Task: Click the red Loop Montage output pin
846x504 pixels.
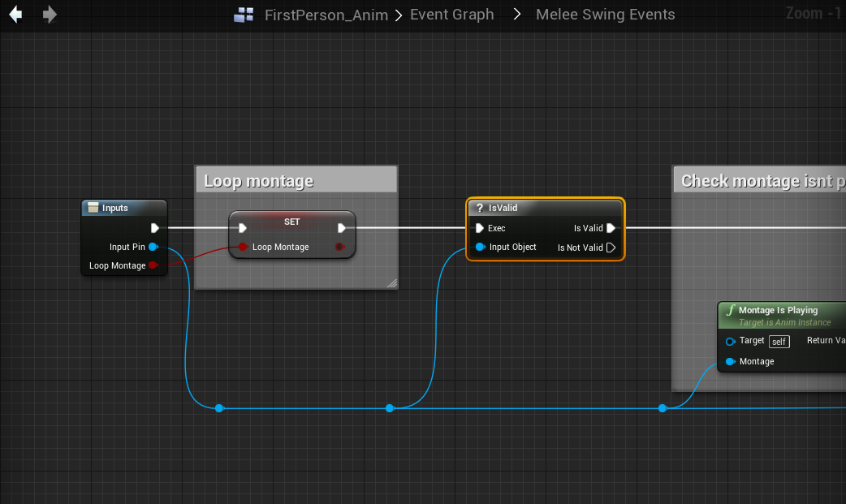Action: coord(153,265)
